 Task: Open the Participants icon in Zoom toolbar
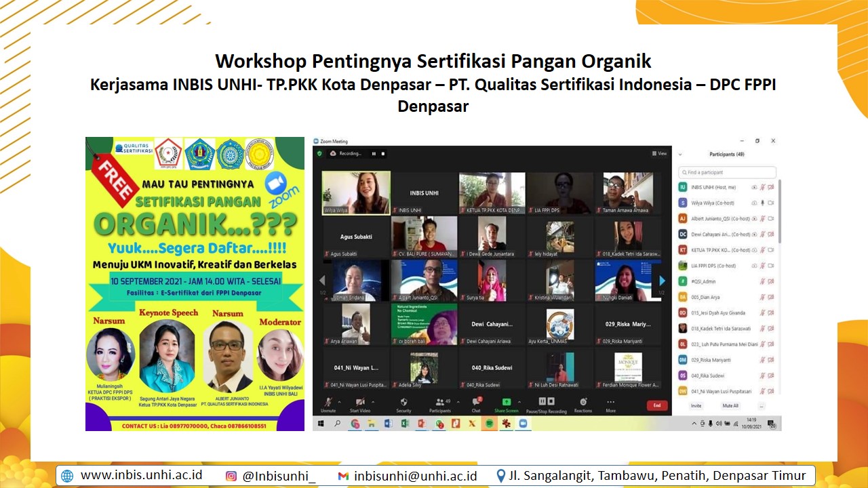[x=439, y=402]
